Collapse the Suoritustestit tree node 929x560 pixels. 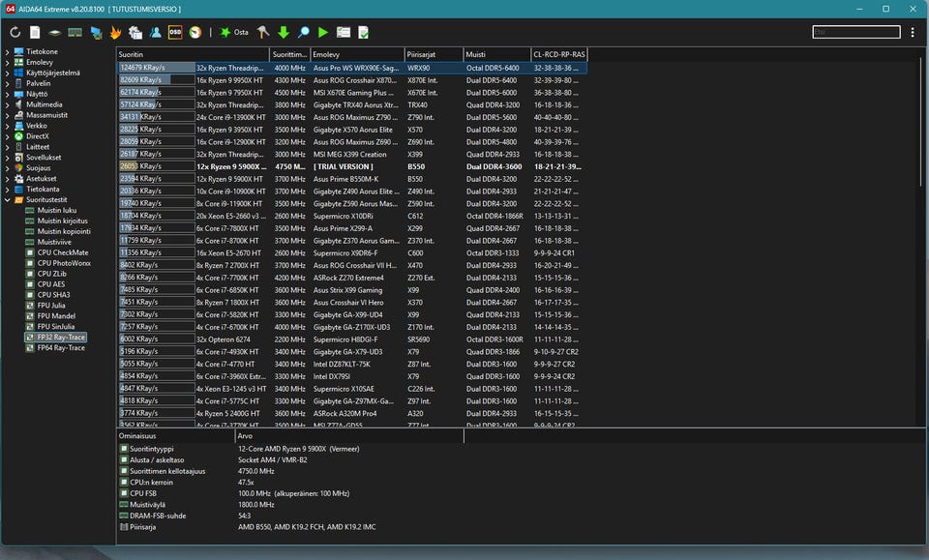coord(7,199)
